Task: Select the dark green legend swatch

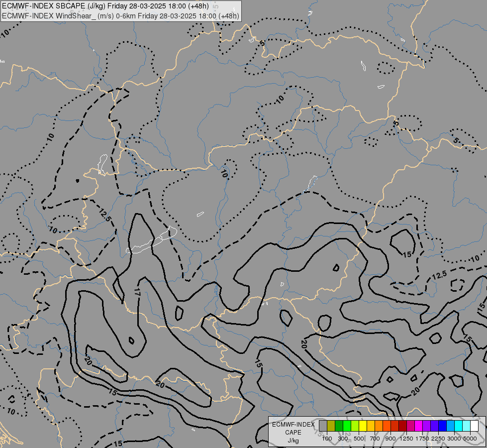Action: (339, 426)
